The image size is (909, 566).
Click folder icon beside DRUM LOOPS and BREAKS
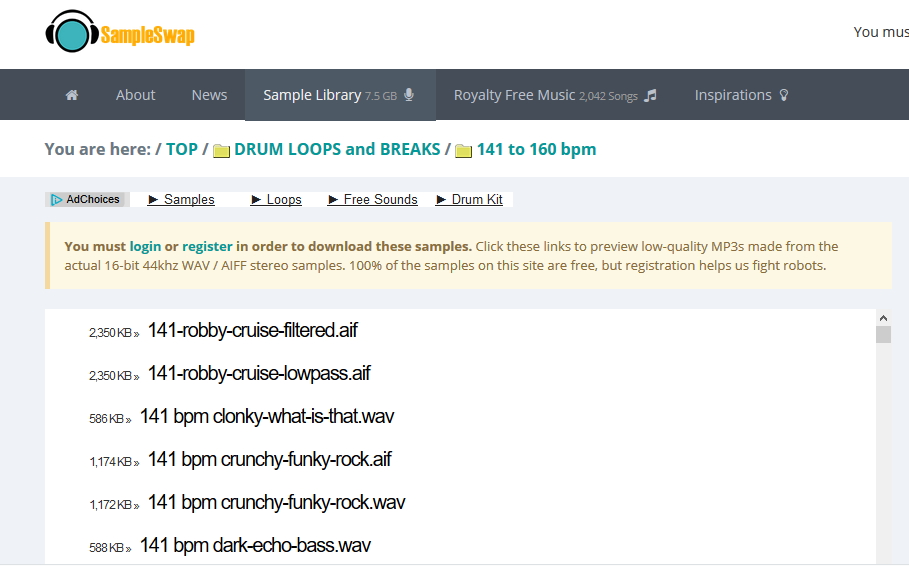click(x=222, y=150)
